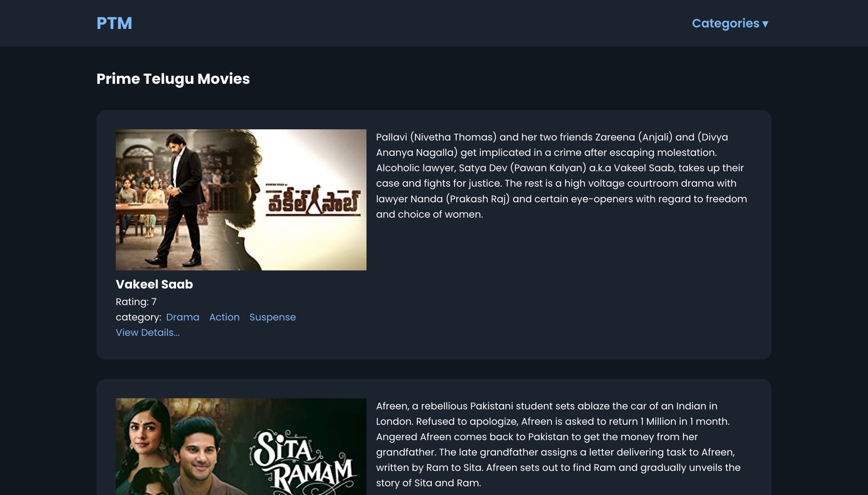Click the category: label
Viewport: 868px width, 495px height.
coord(139,317)
